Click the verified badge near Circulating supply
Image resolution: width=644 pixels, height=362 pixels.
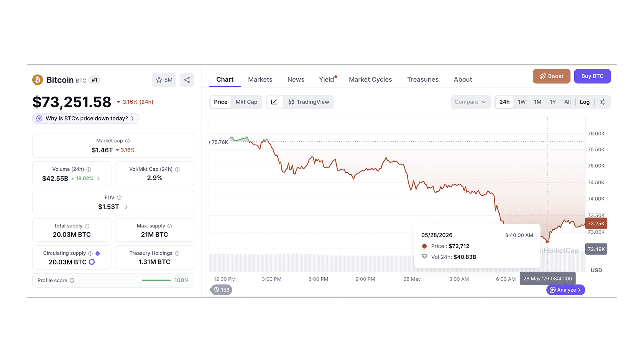coord(98,253)
